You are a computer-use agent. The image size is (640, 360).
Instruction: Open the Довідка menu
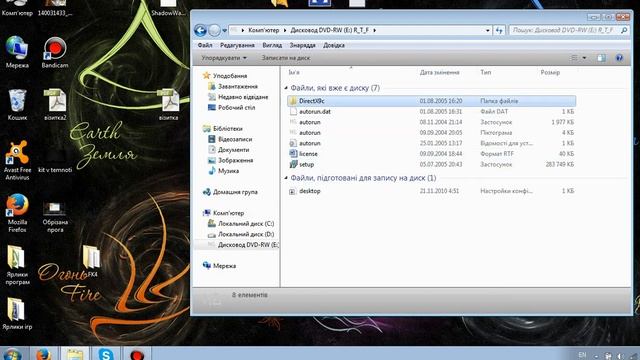334,45
